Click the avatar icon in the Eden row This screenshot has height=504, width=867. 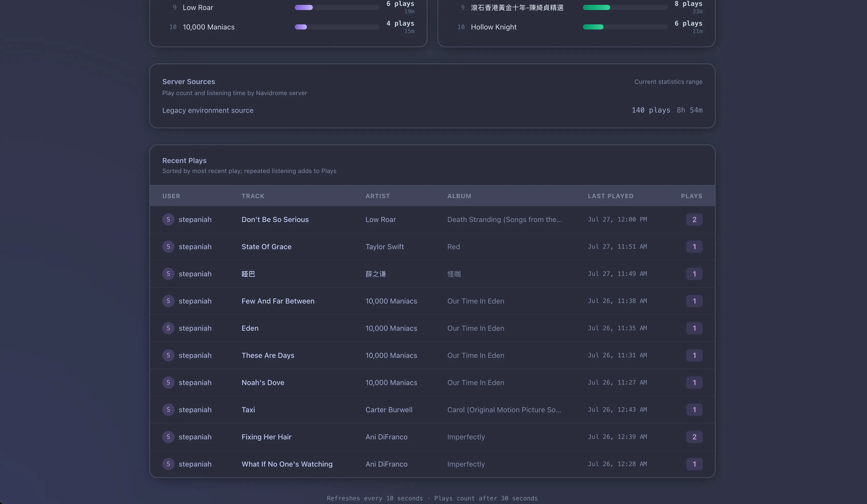[168, 328]
